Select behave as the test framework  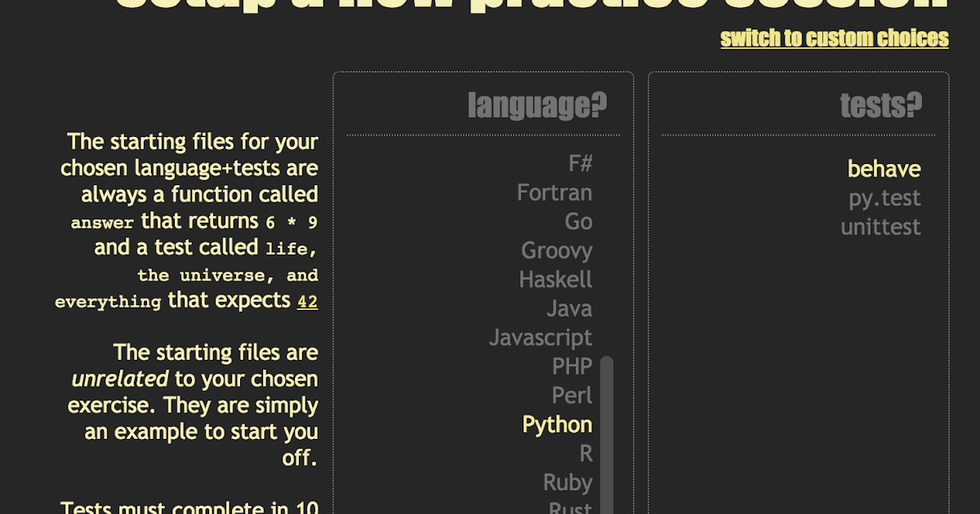point(884,169)
